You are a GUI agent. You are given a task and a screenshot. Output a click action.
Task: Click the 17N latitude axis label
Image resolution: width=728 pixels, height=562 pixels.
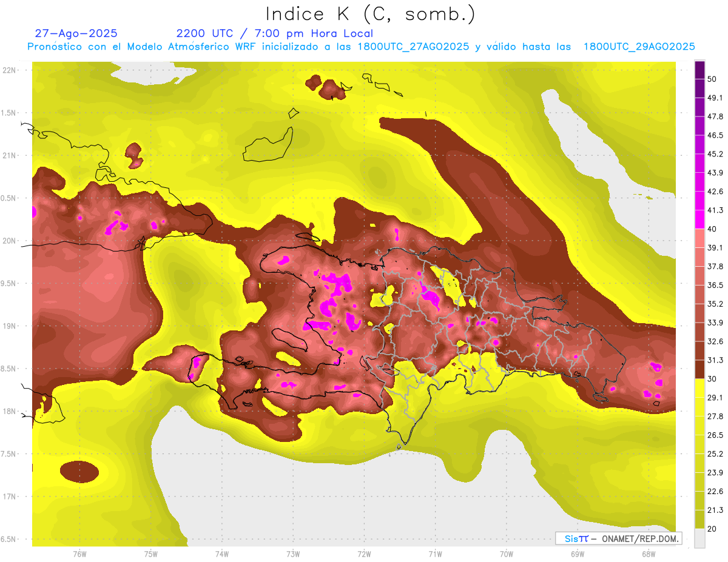(x=10, y=497)
